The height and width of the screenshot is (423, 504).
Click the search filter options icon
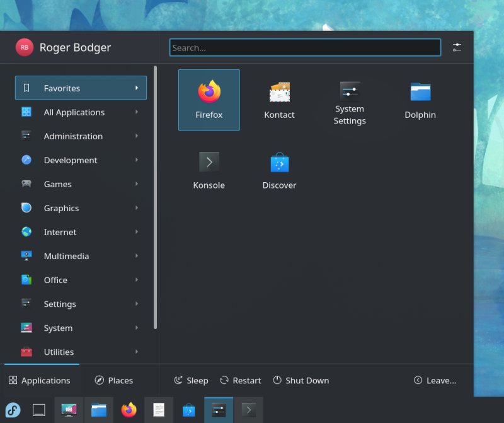(457, 47)
